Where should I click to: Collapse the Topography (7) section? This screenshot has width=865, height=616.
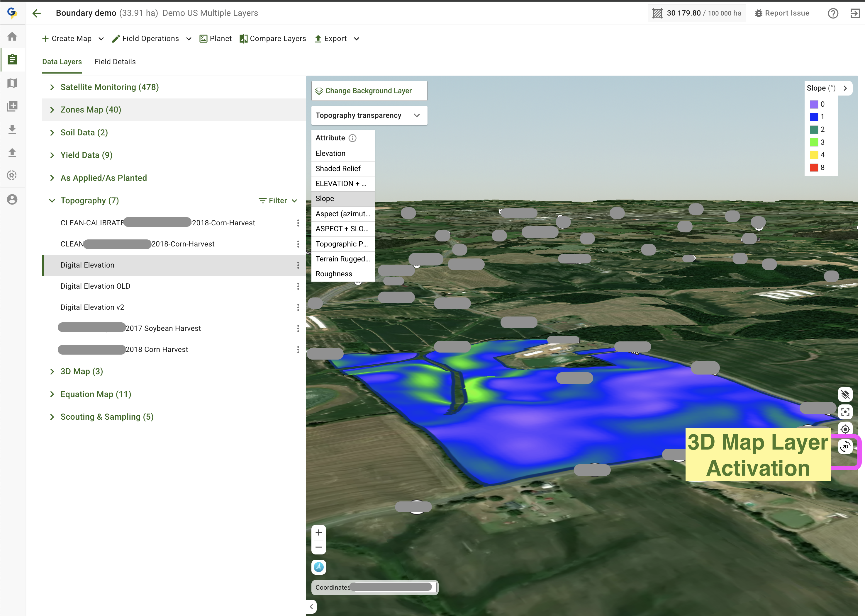click(52, 201)
